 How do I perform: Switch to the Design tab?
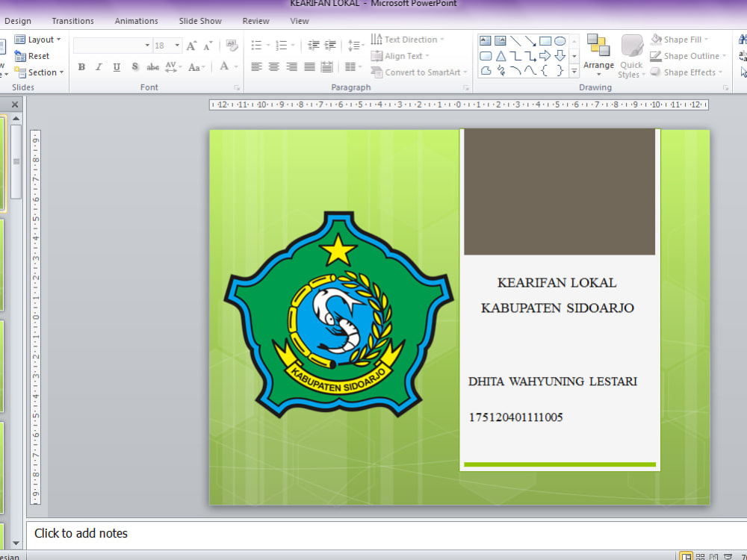pos(18,21)
